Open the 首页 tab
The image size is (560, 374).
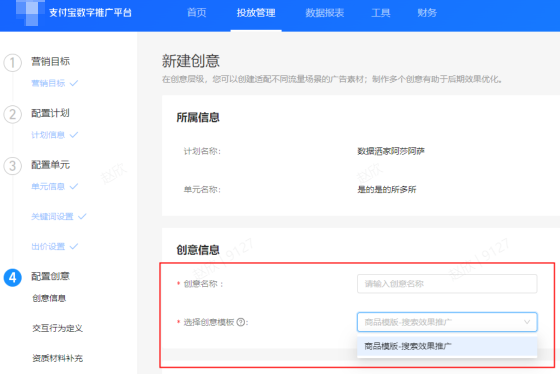[x=197, y=13]
